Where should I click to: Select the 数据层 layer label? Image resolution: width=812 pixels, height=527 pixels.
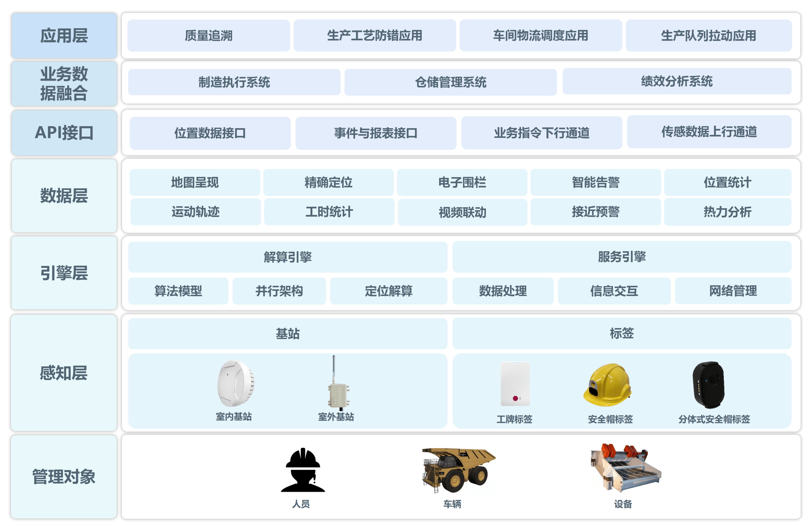coord(64,196)
